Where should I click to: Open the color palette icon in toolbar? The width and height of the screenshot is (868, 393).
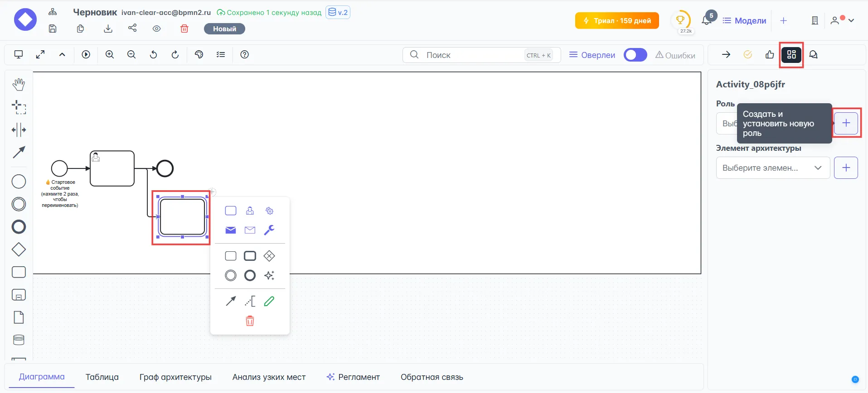pos(199,55)
